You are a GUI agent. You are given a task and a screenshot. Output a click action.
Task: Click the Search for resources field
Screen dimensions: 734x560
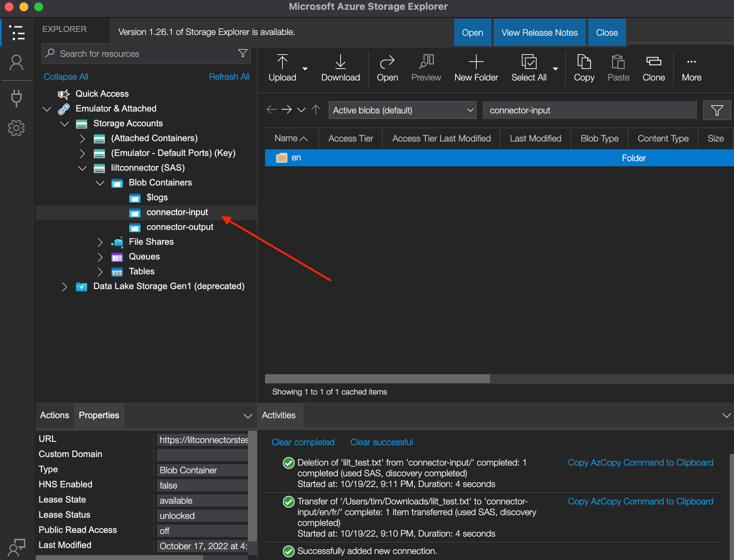(146, 54)
